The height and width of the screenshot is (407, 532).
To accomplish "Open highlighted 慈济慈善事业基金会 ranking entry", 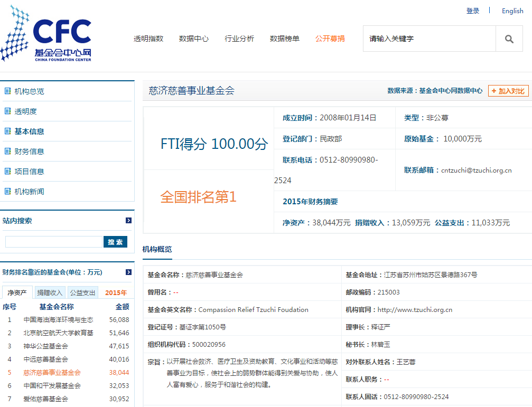I will pos(52,373).
